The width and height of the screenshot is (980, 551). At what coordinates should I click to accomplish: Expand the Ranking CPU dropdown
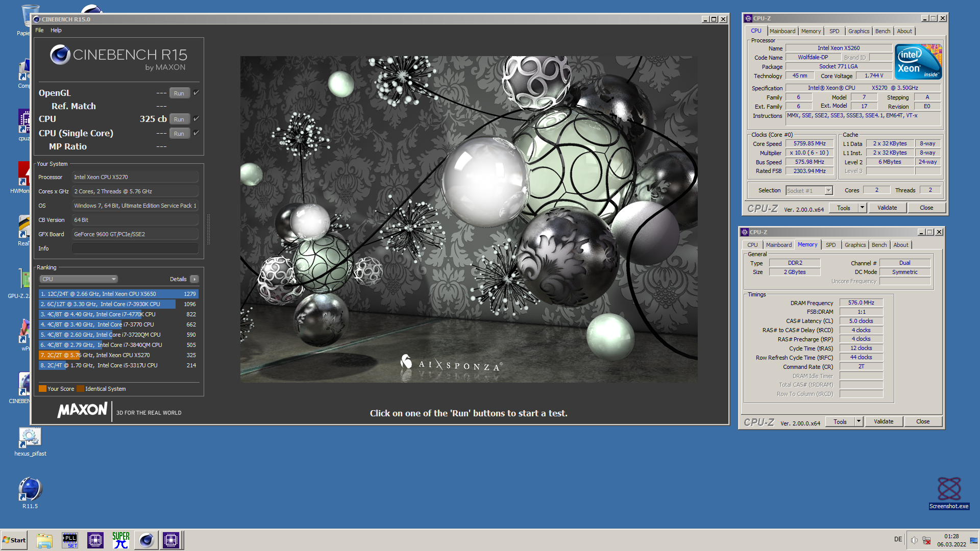click(x=79, y=279)
